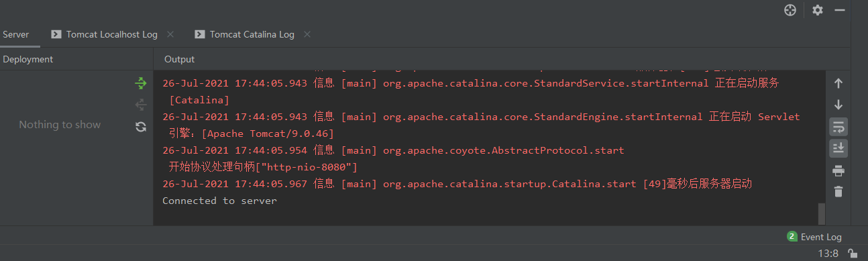Close the Tomcat Localhost Log tab

[x=170, y=34]
